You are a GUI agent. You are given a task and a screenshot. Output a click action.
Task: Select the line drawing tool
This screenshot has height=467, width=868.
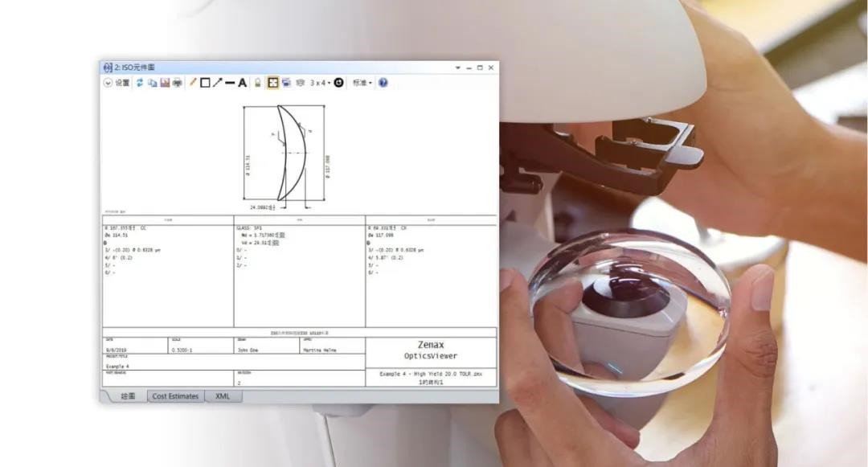pos(230,83)
